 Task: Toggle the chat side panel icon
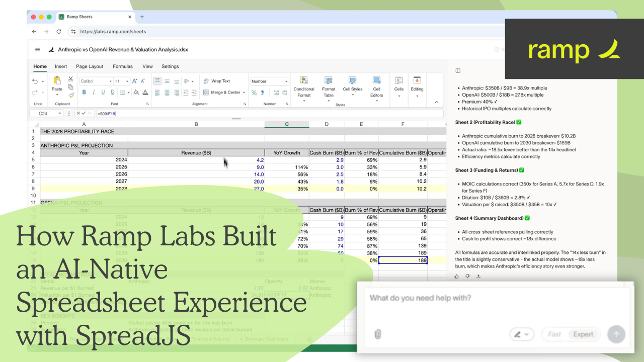point(458,70)
